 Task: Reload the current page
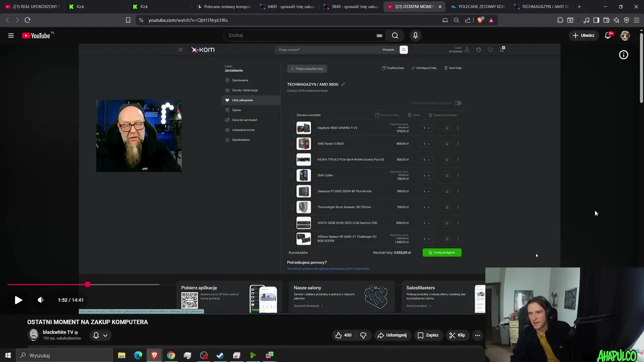tap(27, 20)
